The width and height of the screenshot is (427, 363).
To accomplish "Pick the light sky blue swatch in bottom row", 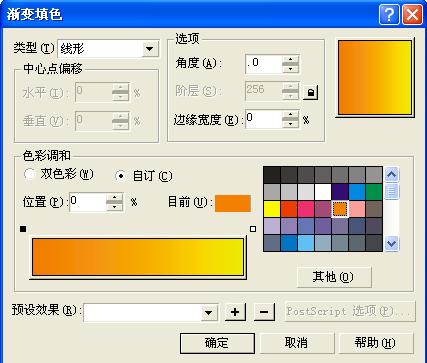I will [x=306, y=243].
